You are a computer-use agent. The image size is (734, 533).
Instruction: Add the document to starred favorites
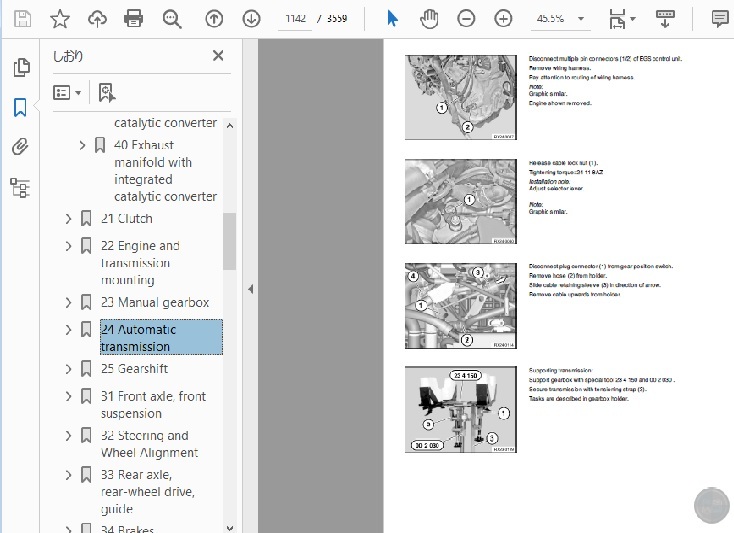(60, 19)
